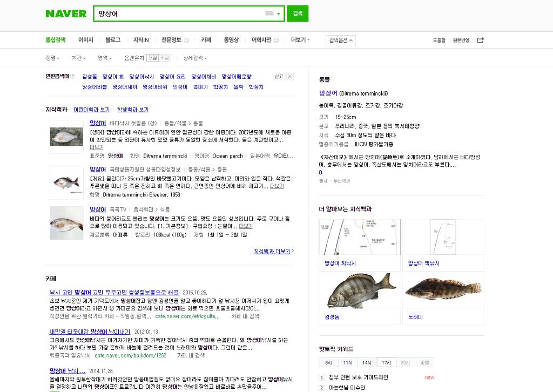Open the 상세검색 advanced search dropdown
Screen dimensions: 553x392
(x=194, y=57)
